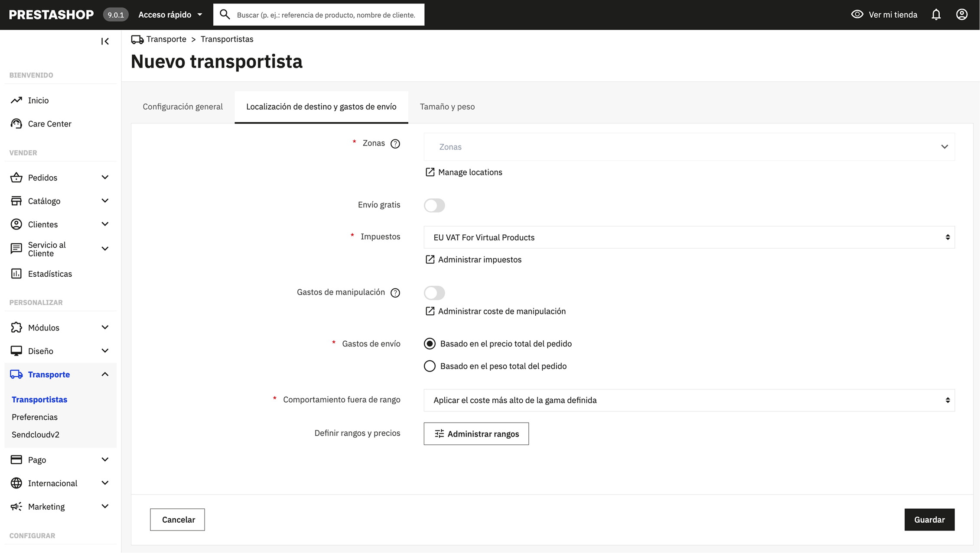
Task: Click the Pago credit card icon
Action: (x=16, y=459)
